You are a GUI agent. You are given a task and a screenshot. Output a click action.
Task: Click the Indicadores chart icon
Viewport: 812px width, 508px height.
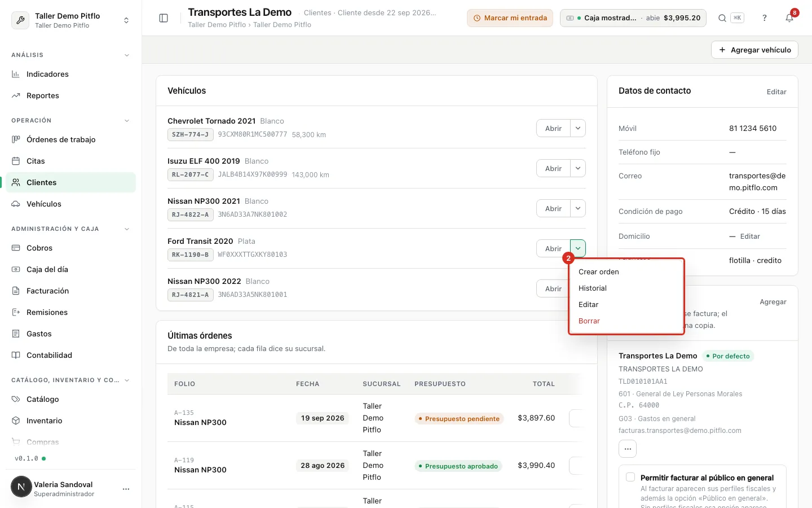click(x=16, y=74)
